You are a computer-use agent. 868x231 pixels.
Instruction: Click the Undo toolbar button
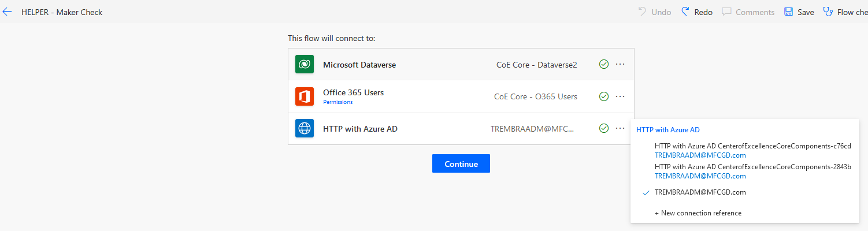point(655,12)
